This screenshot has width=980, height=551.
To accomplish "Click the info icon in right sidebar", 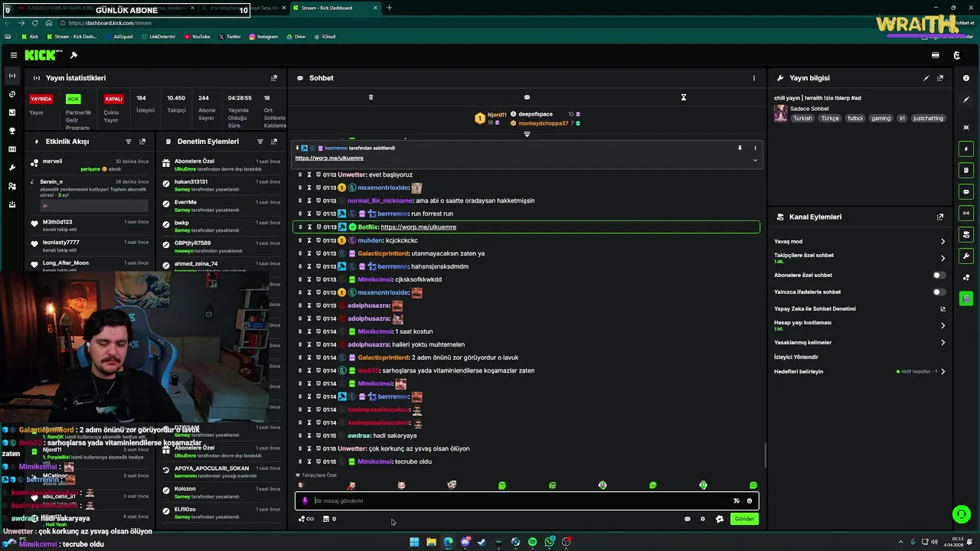I will (x=966, y=78).
